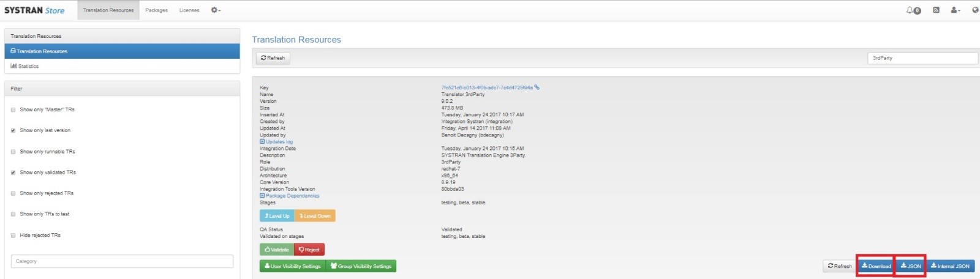Click the Translator 3rdParty name value

[x=463, y=94]
